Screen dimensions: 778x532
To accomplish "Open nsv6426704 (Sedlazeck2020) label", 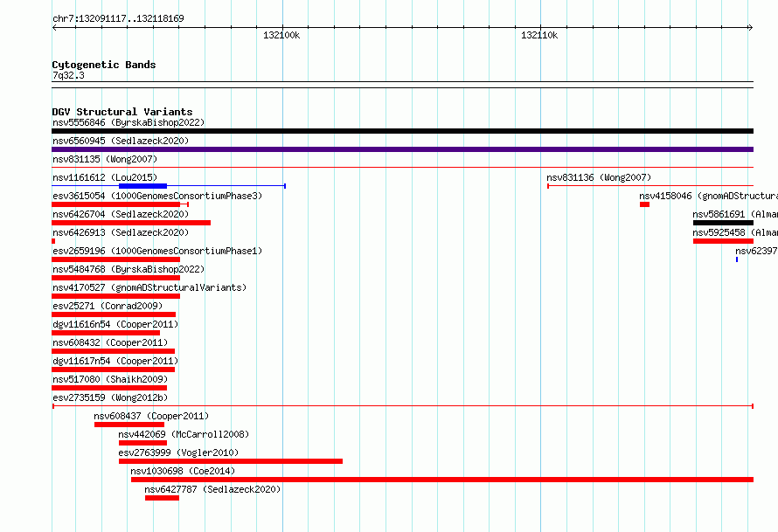I will pyautogui.click(x=121, y=214).
